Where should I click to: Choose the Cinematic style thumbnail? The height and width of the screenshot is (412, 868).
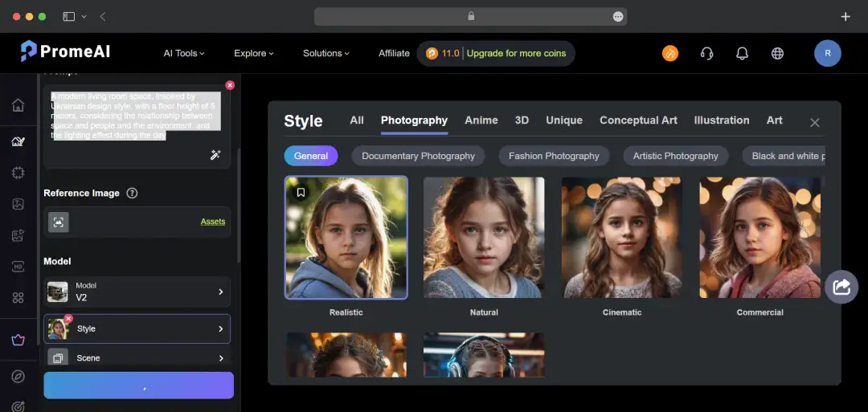pos(621,238)
